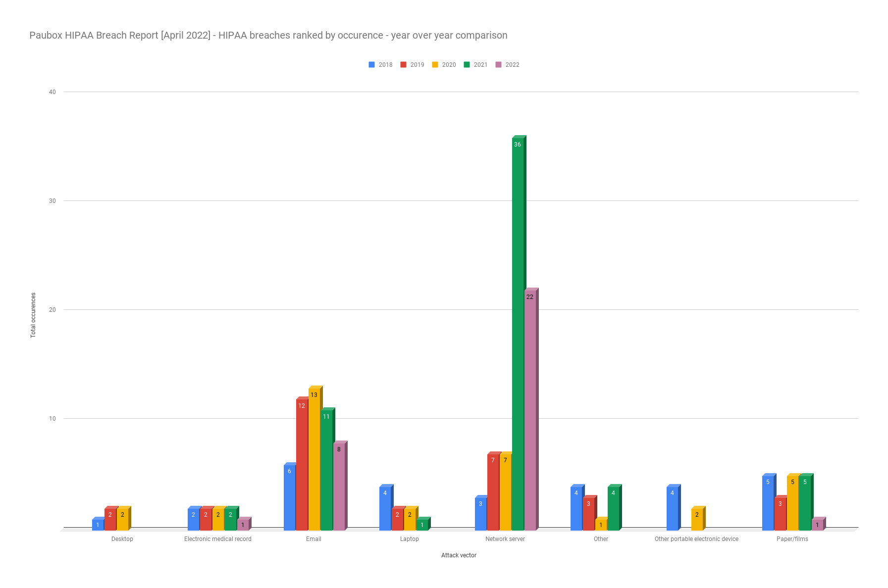Click the Email bar labeled 12
Screen dimensions: 888x588
tap(302, 464)
